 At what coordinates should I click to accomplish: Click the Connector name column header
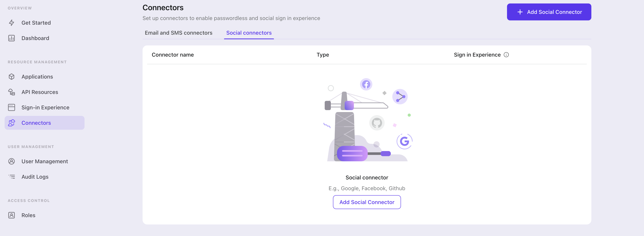click(x=173, y=55)
